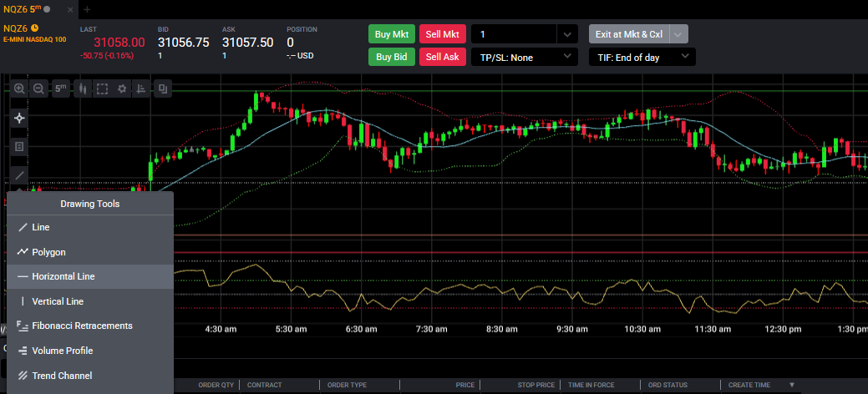Close the NQZ6 5m tab
868x394 pixels.
point(71,9)
